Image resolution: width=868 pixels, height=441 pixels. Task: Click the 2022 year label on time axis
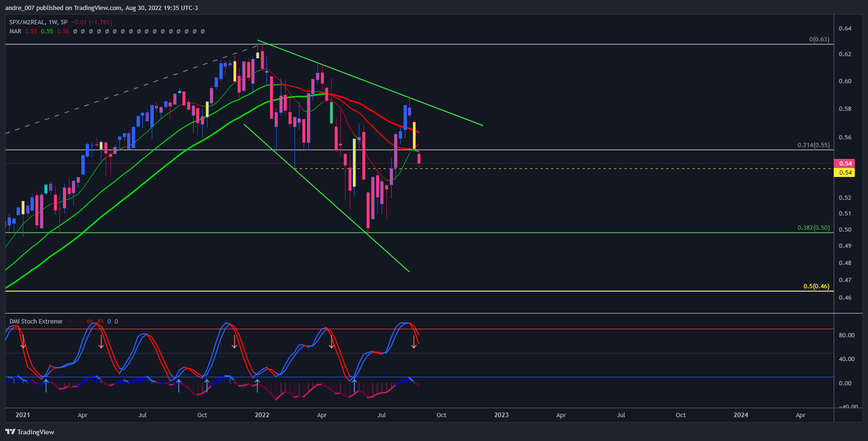[x=262, y=415]
